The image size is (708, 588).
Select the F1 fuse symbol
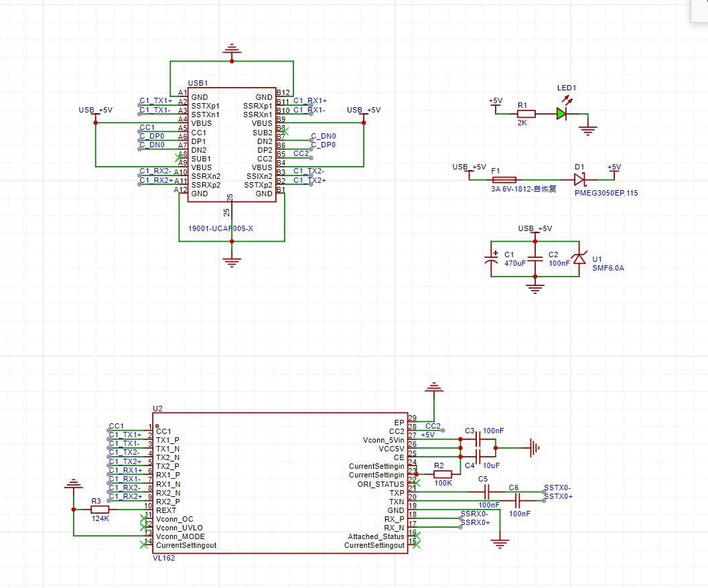coord(504,179)
